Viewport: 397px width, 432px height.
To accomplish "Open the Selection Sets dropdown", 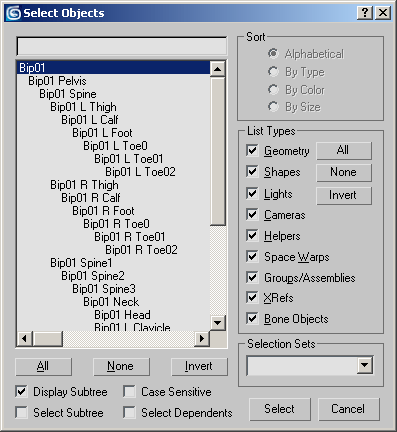I will pos(365,365).
